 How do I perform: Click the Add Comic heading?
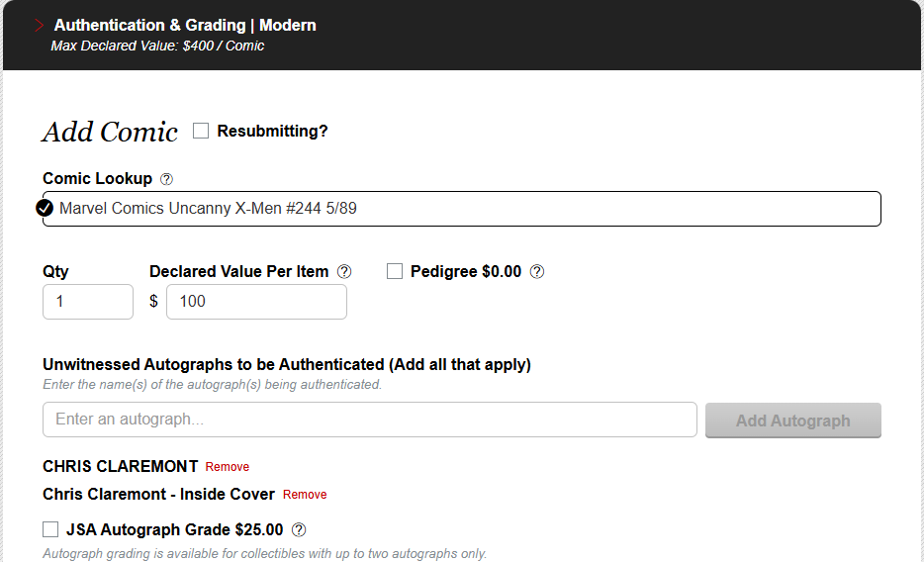click(x=110, y=132)
